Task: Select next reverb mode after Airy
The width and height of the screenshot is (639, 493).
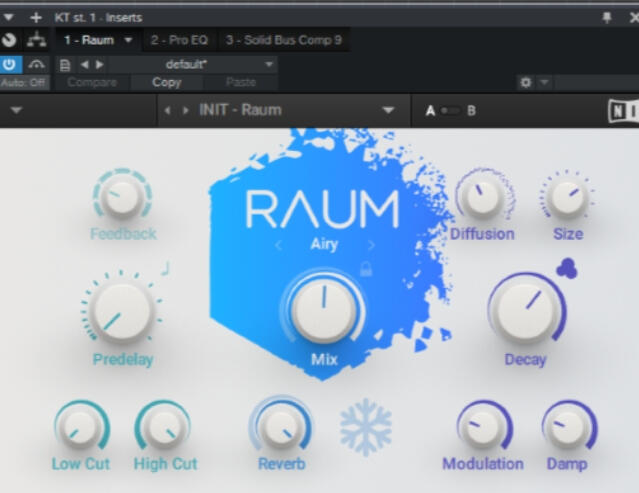Action: tap(371, 245)
